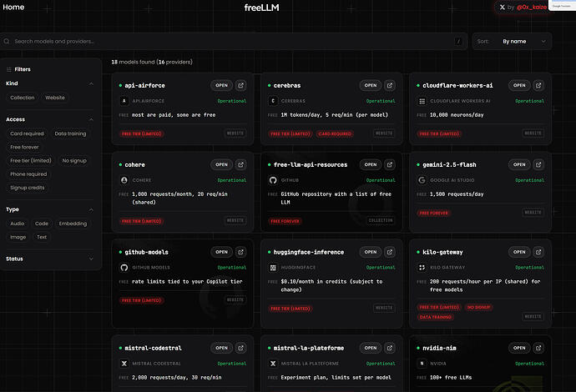Click the freeLLM site title
The width and height of the screenshot is (576, 392).
click(x=261, y=8)
